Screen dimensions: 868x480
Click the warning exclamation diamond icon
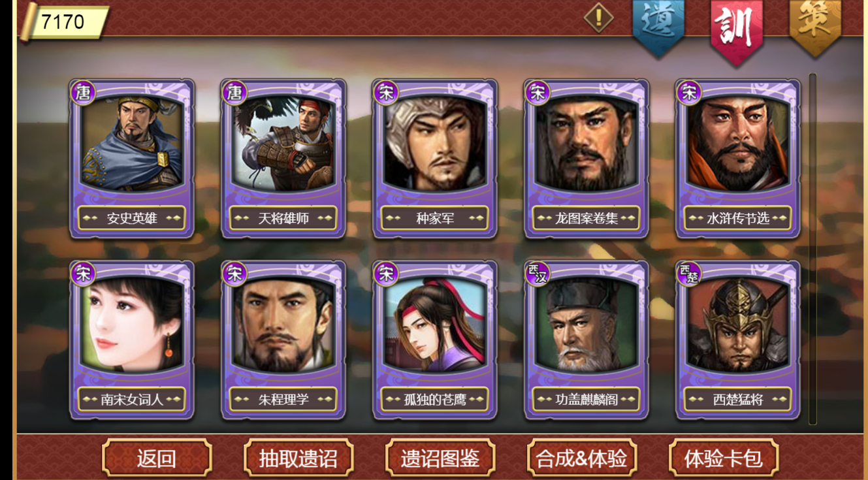click(x=598, y=18)
